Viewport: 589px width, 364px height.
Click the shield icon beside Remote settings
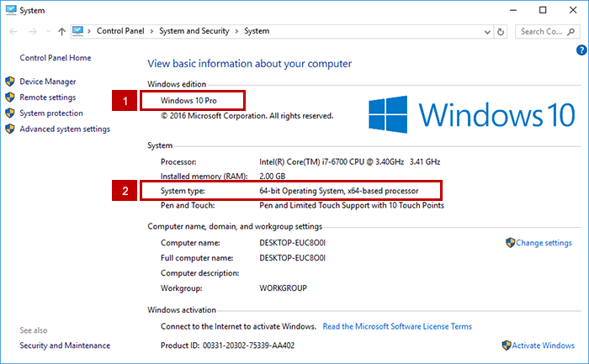coord(10,98)
